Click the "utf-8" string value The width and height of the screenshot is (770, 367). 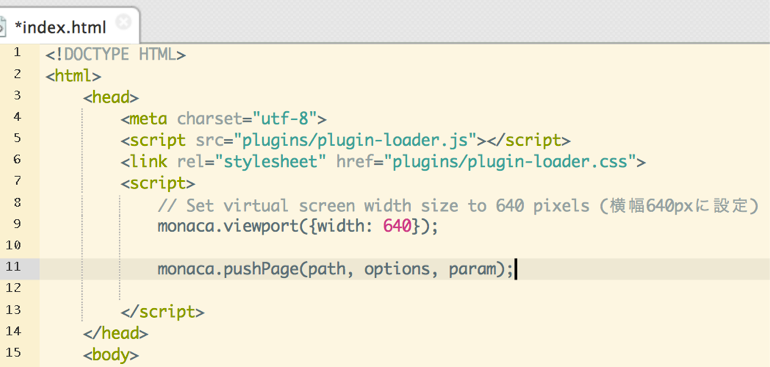tap(284, 119)
